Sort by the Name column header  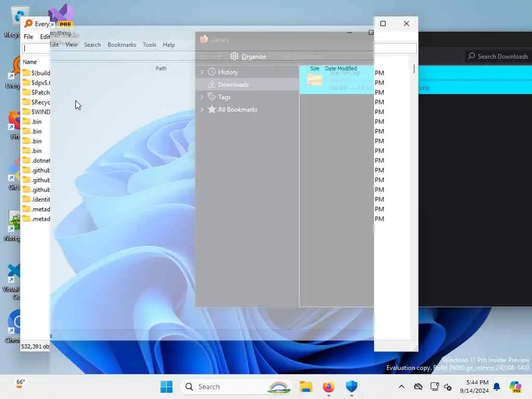(30, 62)
